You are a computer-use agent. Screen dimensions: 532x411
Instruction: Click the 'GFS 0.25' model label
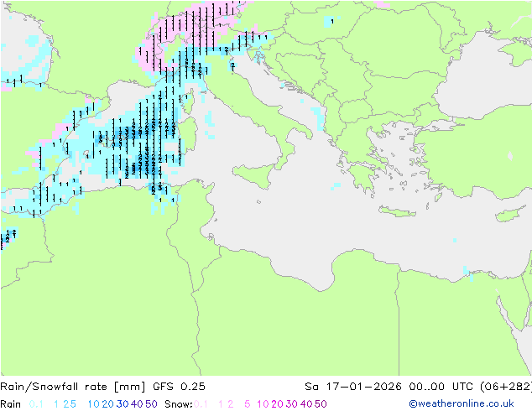click(x=179, y=387)
